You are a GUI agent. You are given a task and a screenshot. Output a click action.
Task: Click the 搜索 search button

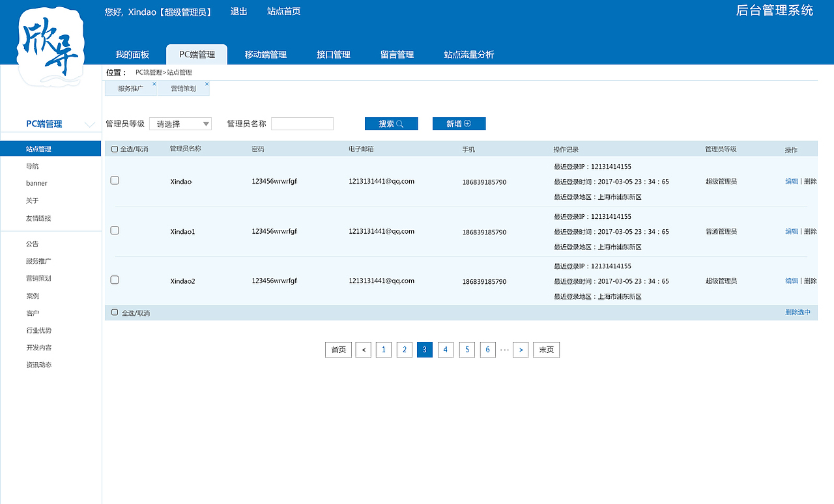[x=391, y=124]
